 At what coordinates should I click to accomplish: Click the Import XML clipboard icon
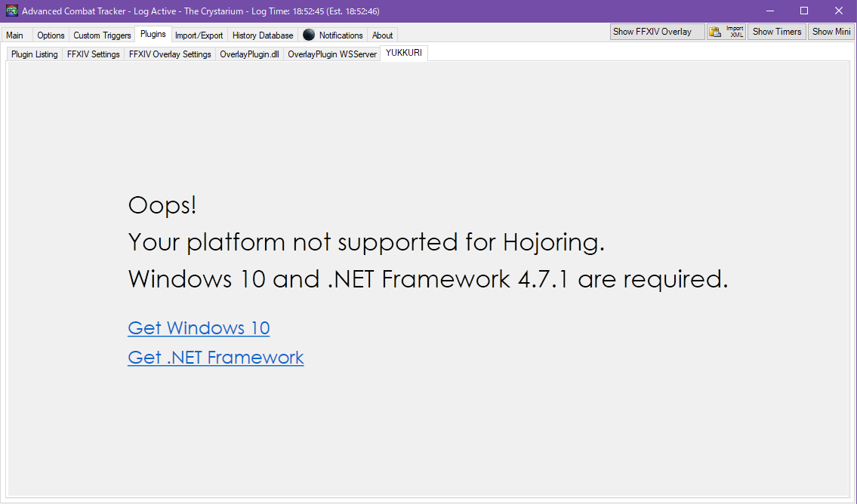click(715, 32)
